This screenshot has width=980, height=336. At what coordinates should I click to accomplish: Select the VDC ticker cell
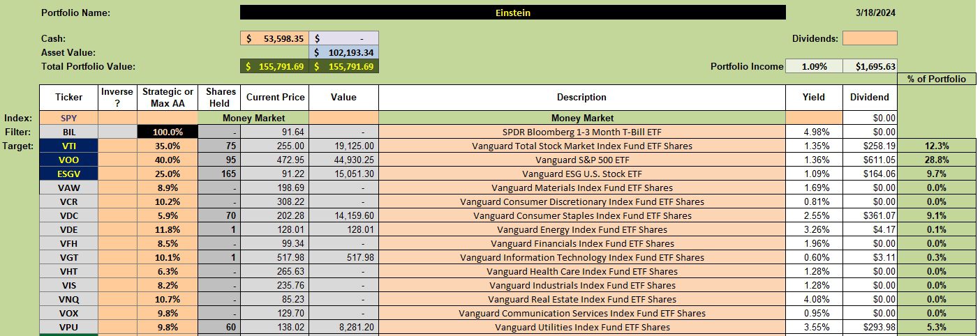tap(68, 216)
